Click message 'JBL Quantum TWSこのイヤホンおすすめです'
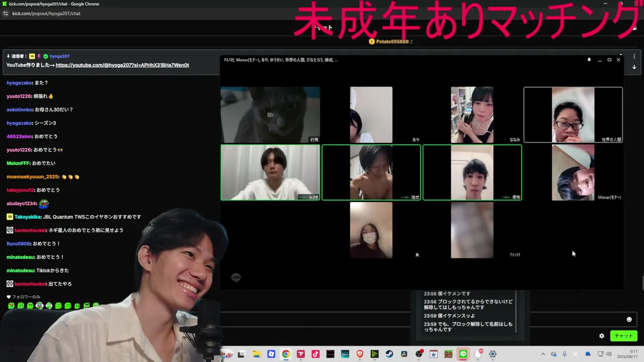 point(92,217)
